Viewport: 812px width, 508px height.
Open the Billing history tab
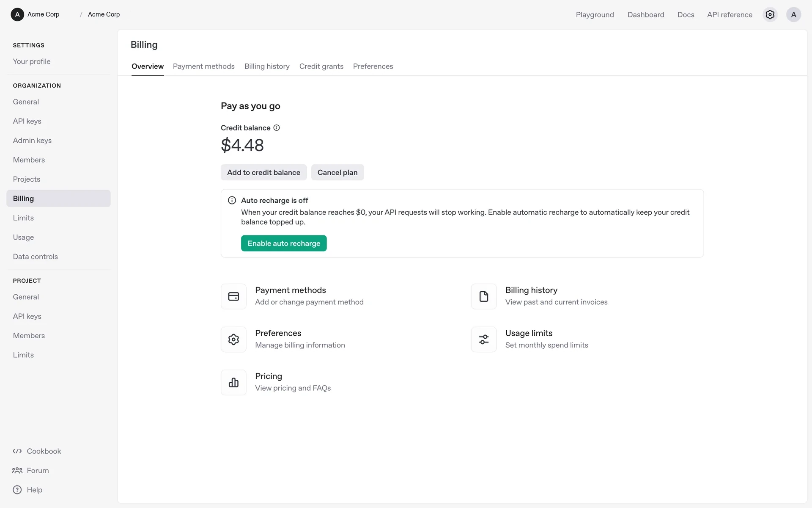coord(267,66)
